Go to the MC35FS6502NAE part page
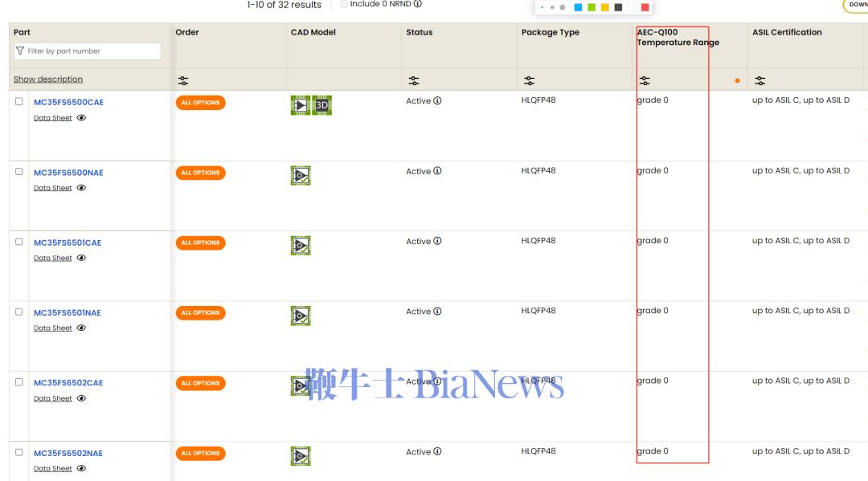This screenshot has height=481, width=868. click(x=68, y=454)
